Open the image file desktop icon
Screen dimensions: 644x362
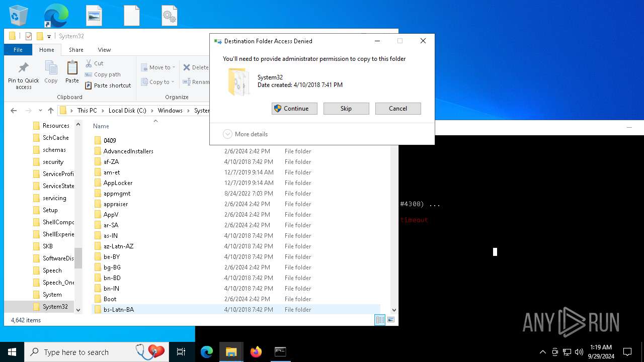pyautogui.click(x=94, y=16)
